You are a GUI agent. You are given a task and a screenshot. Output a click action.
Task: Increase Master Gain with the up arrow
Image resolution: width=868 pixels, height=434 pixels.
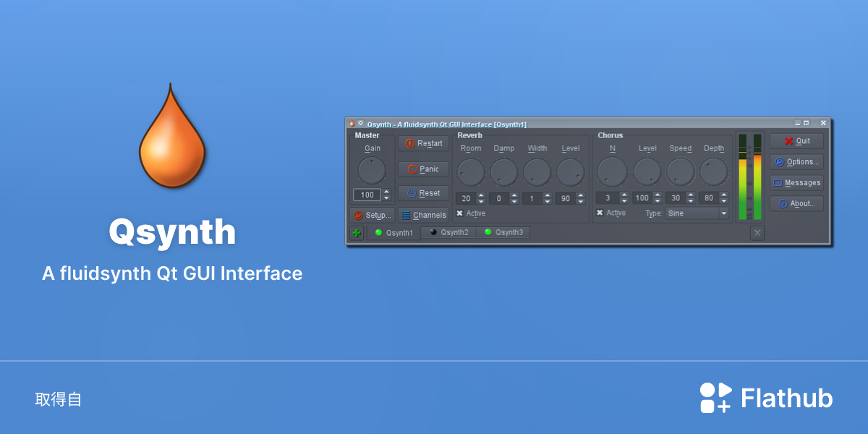[386, 192]
